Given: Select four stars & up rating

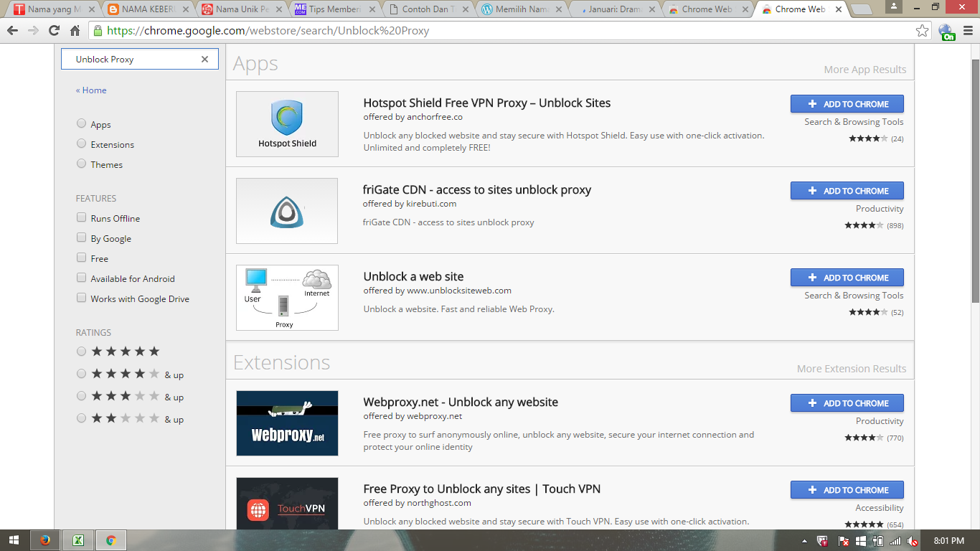Looking at the screenshot, I should [81, 374].
